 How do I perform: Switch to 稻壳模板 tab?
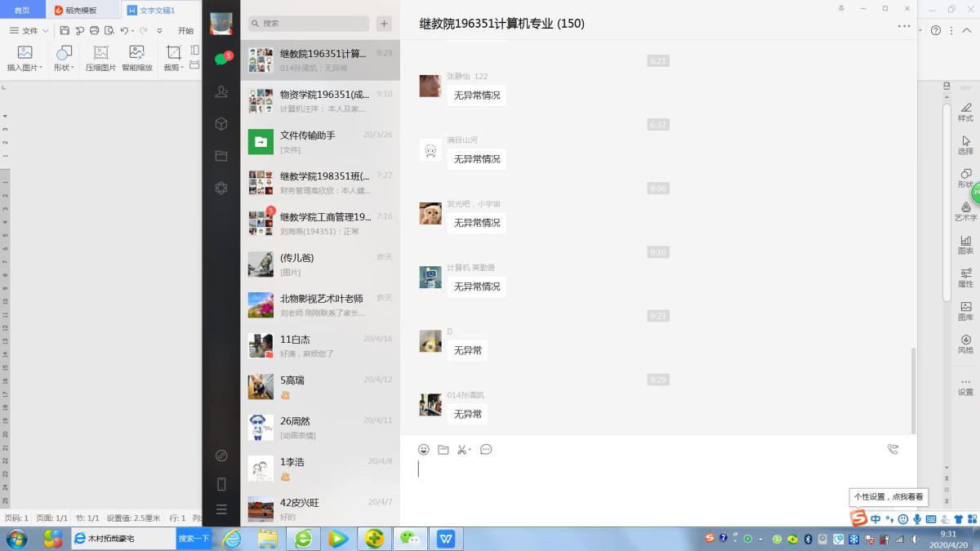tap(82, 10)
